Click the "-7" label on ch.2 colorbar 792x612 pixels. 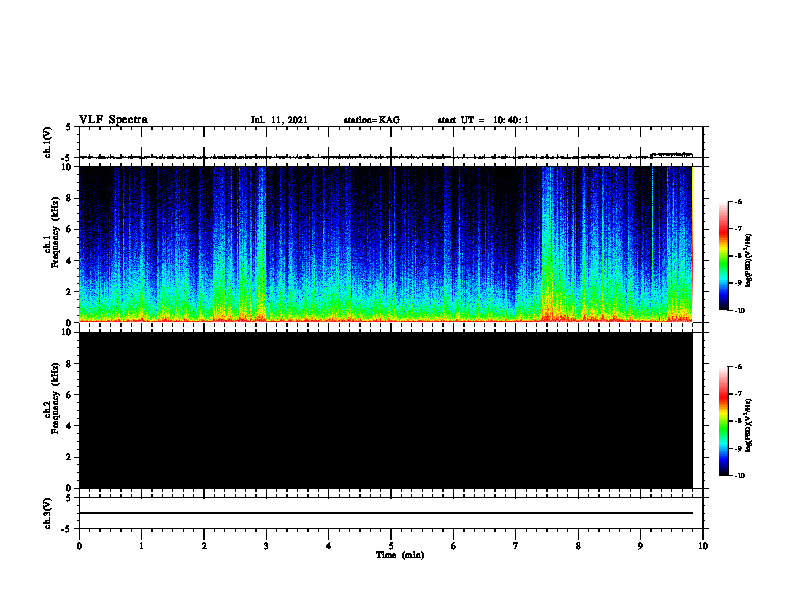(738, 394)
